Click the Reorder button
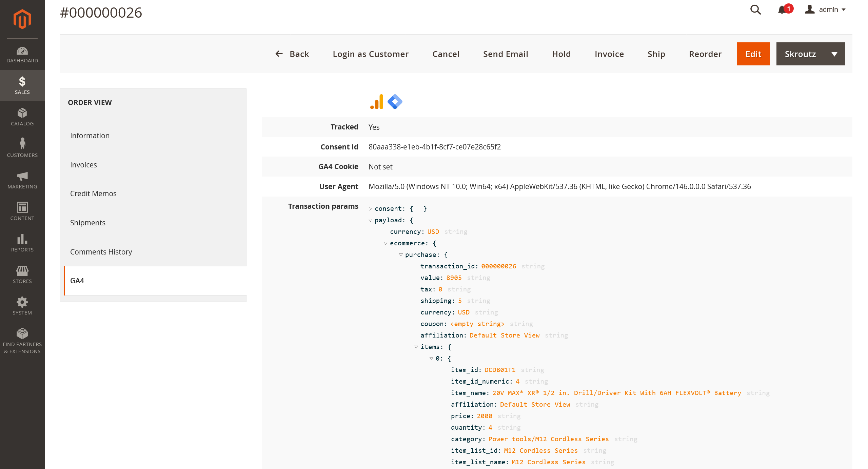868x469 pixels. tap(705, 54)
